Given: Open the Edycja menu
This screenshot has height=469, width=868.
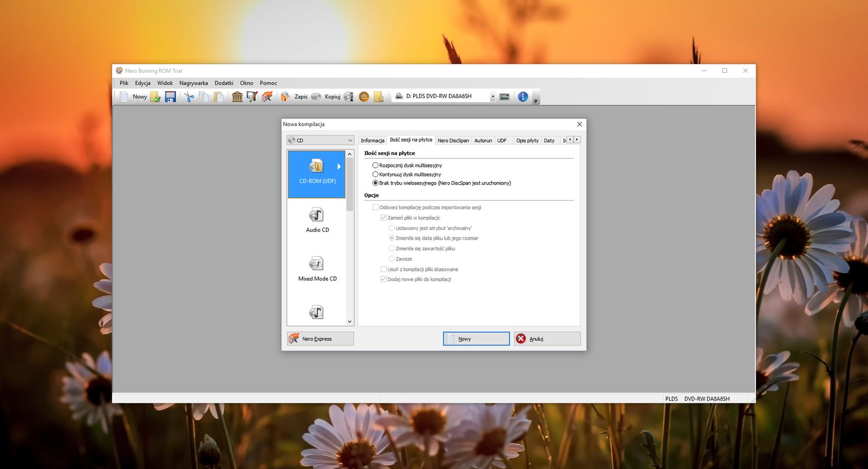Looking at the screenshot, I should point(143,83).
